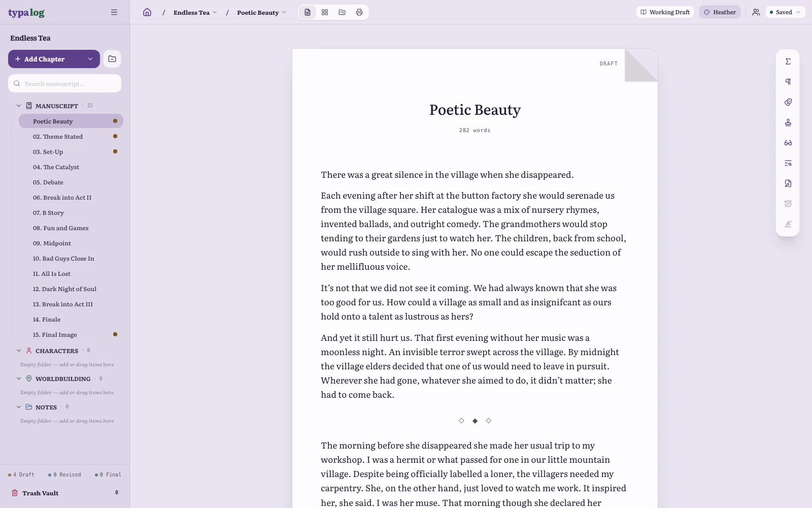Collapse the MANUSCRIPT folder
This screenshot has height=508, width=812.
(x=19, y=106)
